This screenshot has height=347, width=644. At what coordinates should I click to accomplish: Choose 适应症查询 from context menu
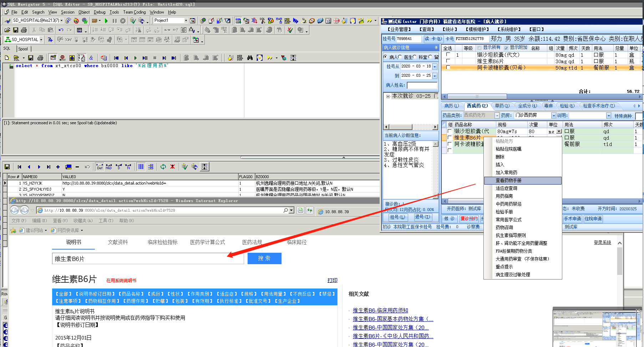[523, 188]
